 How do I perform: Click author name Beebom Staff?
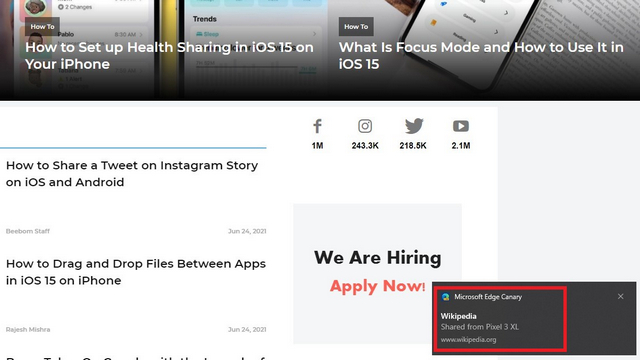pyautogui.click(x=28, y=231)
